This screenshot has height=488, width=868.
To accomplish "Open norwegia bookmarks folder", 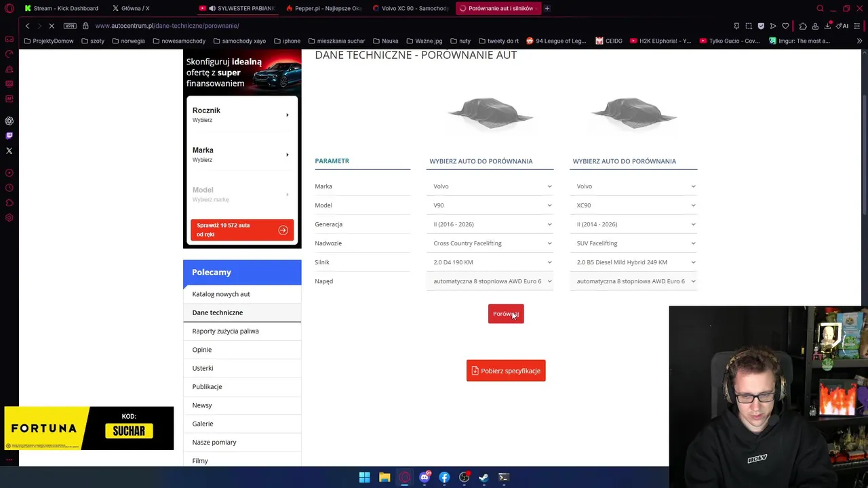I will pyautogui.click(x=128, y=41).
